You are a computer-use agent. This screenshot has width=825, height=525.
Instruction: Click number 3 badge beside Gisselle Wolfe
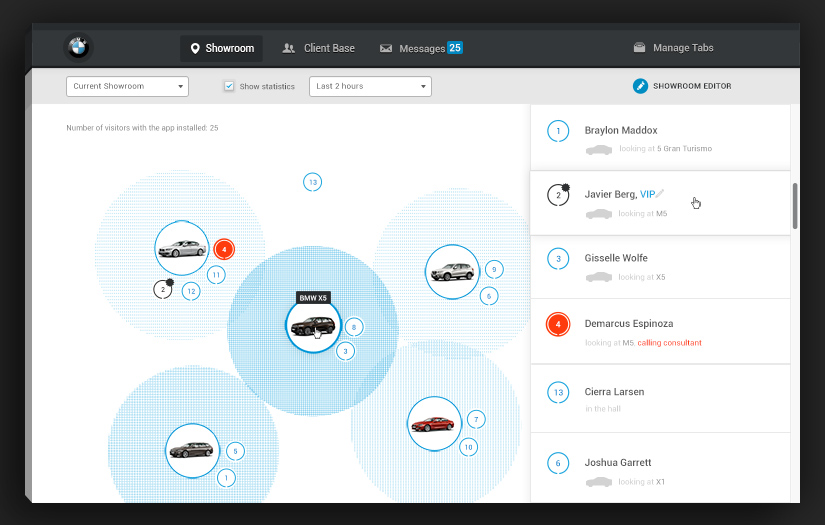pyautogui.click(x=558, y=259)
